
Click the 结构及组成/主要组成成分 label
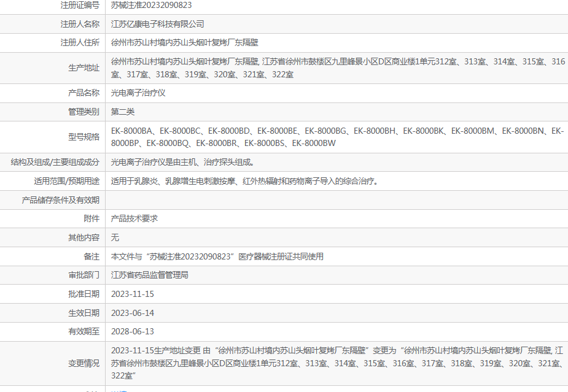coord(55,162)
